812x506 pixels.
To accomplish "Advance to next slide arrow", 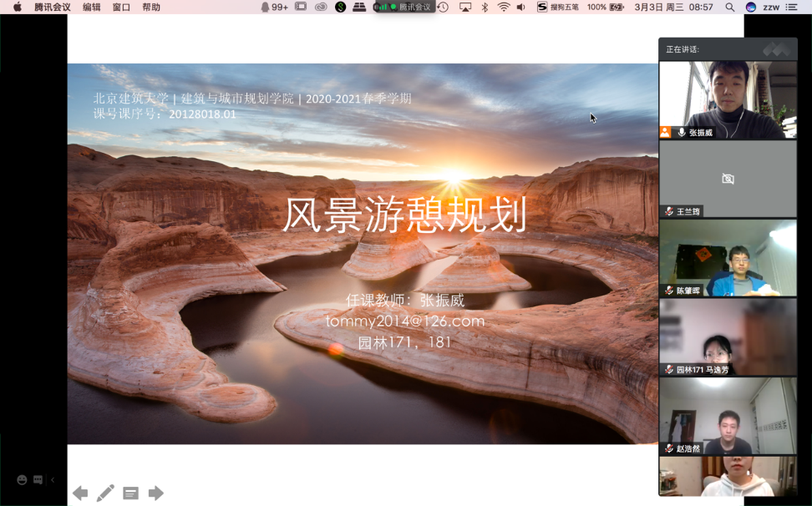I will [156, 493].
